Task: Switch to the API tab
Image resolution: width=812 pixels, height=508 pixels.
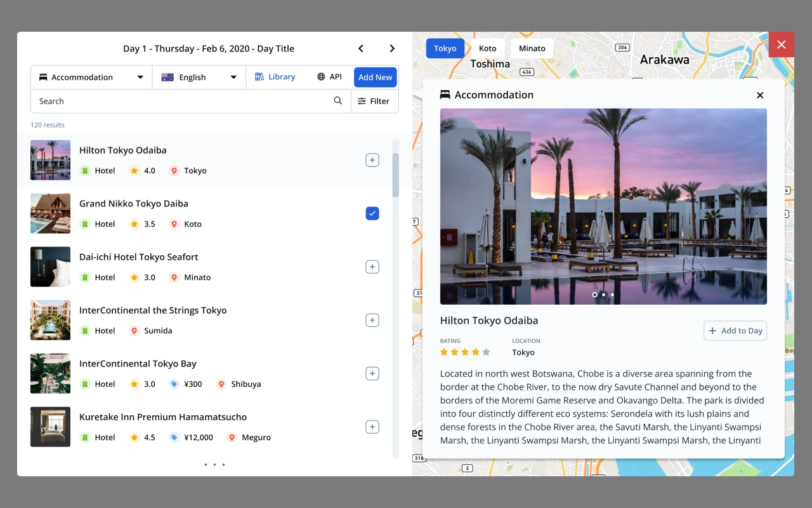Action: click(329, 77)
